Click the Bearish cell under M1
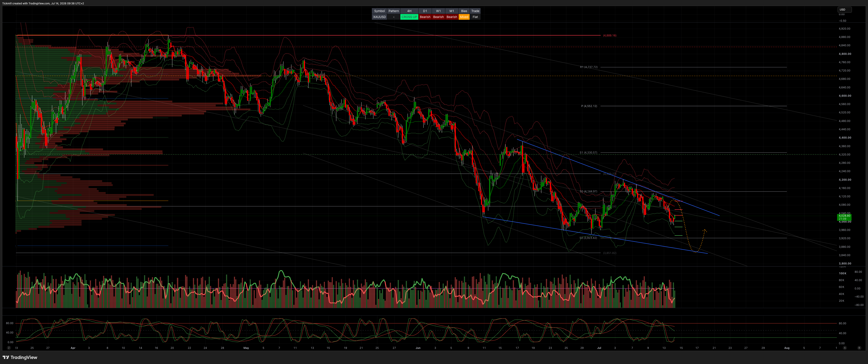 [x=452, y=17]
